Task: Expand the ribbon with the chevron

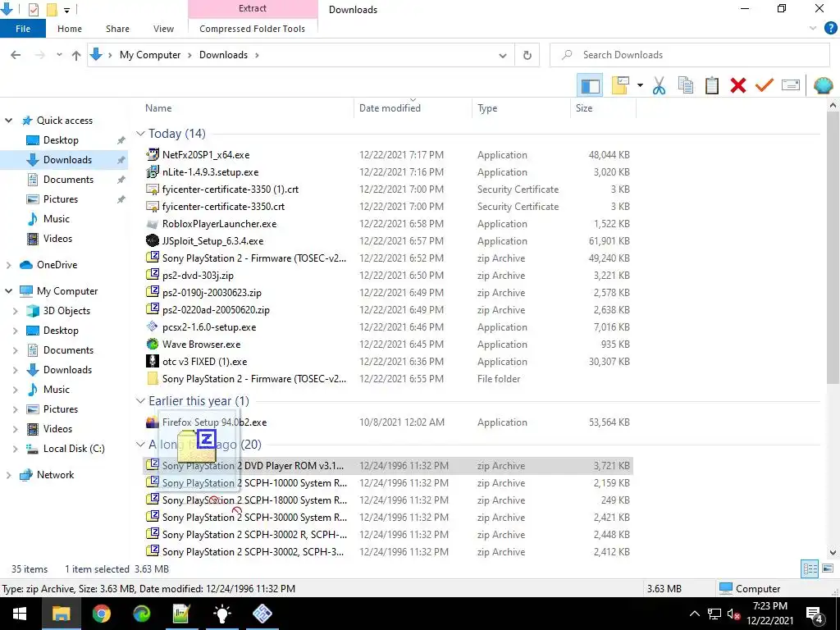Action: (813, 29)
